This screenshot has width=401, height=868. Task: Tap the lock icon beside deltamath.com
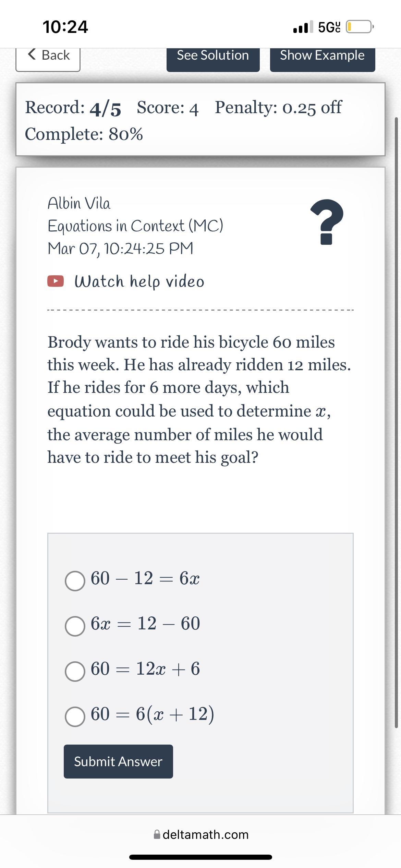(157, 834)
